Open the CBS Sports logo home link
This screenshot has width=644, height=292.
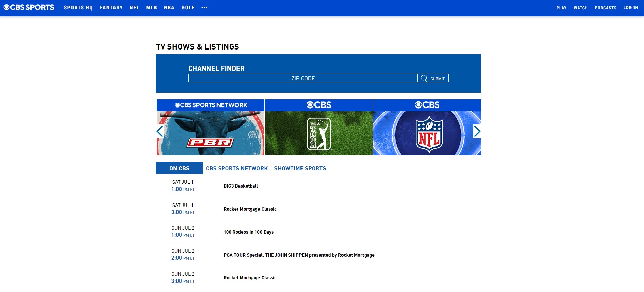pos(29,7)
